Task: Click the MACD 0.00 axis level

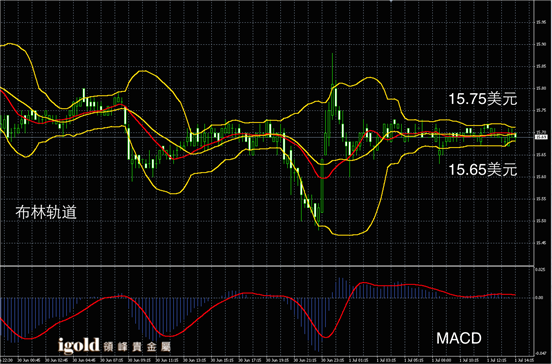Action: pyautogui.click(x=539, y=298)
